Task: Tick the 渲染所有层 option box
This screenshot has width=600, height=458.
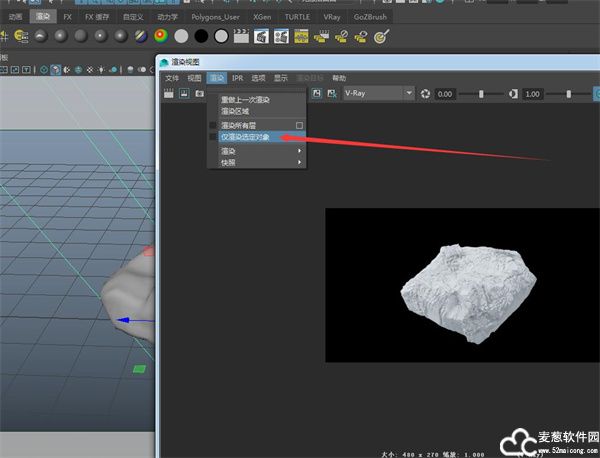Action: click(x=299, y=125)
